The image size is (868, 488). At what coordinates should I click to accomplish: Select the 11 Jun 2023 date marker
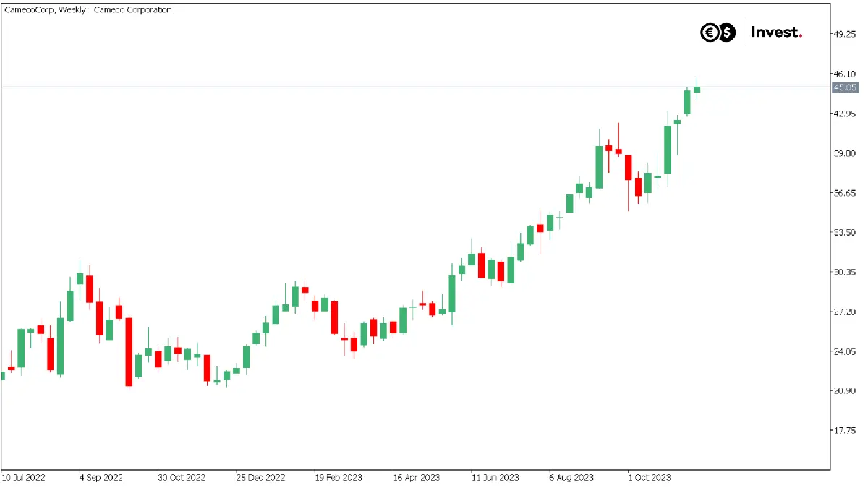click(495, 478)
